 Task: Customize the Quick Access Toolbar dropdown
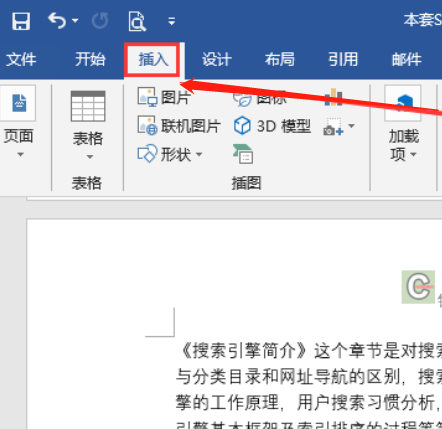coord(172,22)
